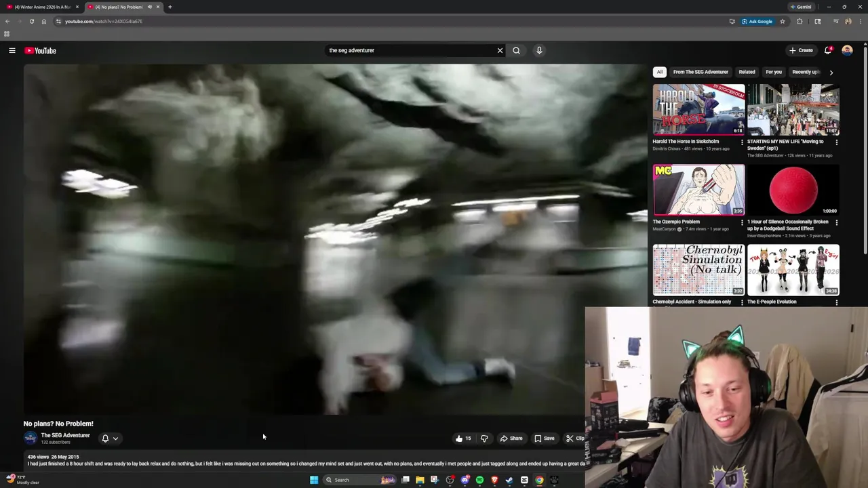Create a clip with the Clip button
The image size is (868, 488).
[x=575, y=439]
